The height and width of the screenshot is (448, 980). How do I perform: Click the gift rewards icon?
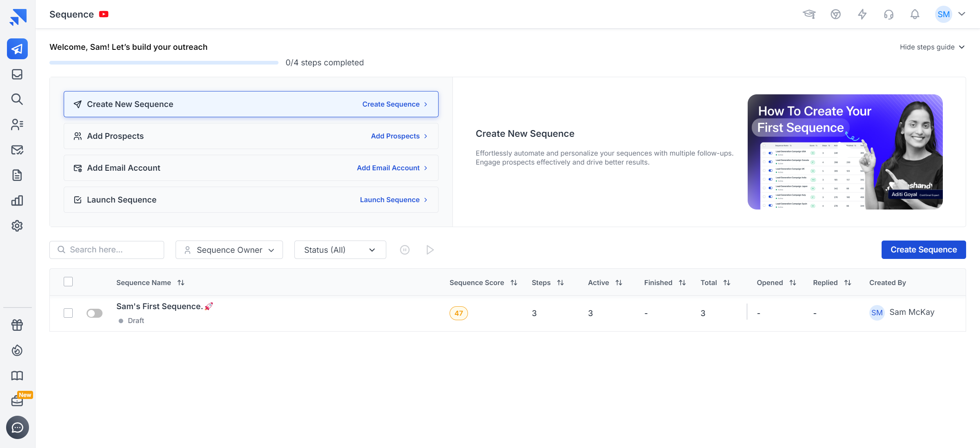17,325
